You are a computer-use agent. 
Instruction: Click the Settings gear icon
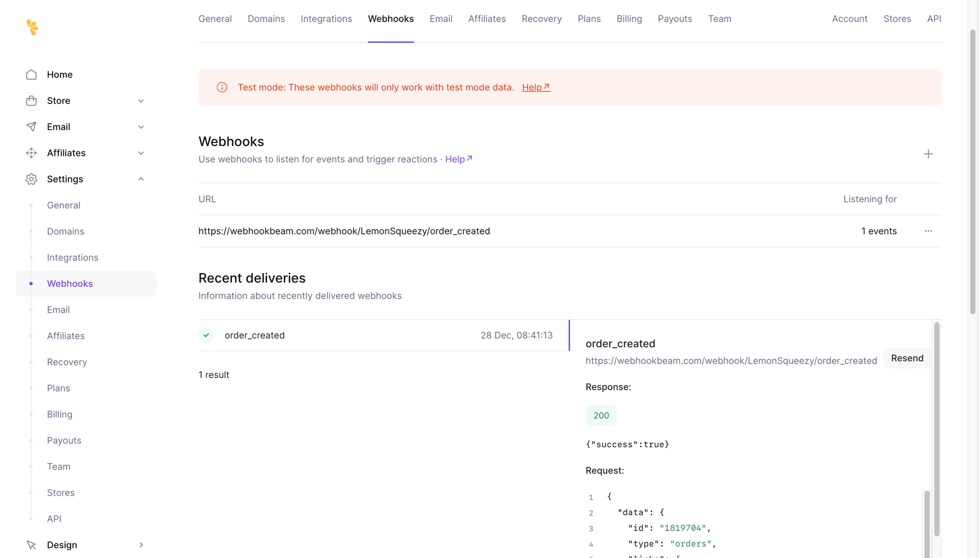coord(31,179)
